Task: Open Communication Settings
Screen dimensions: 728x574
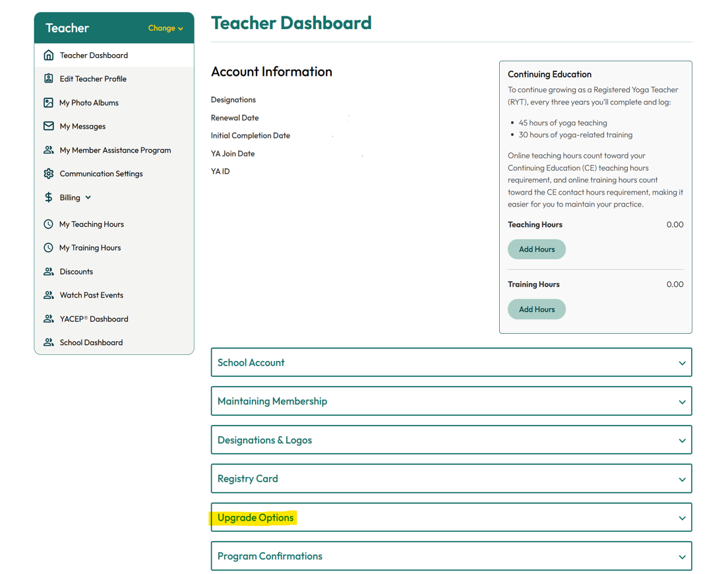Action: tap(114, 174)
